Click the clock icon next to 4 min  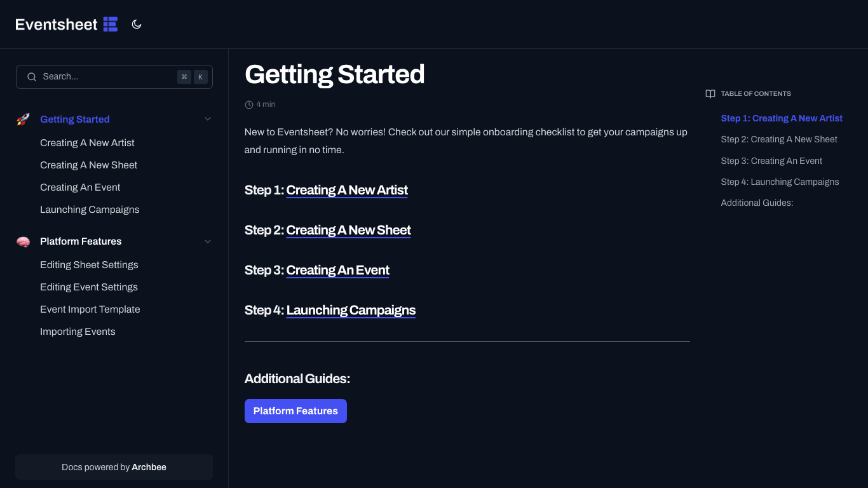coord(248,104)
